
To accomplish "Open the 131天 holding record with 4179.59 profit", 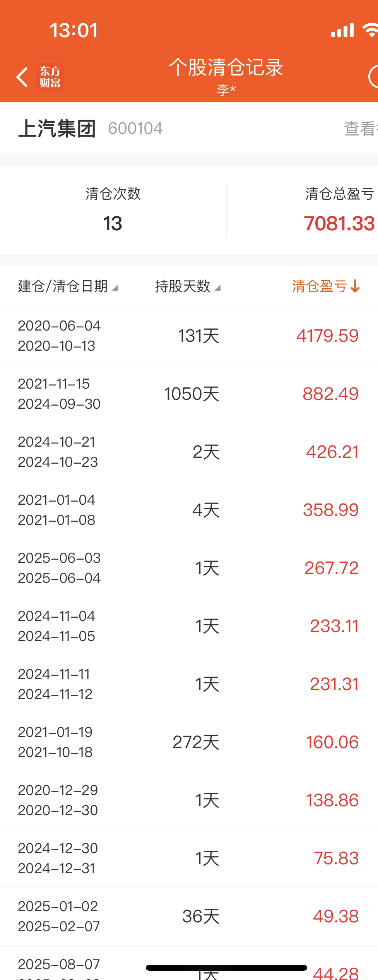I will tap(189, 336).
